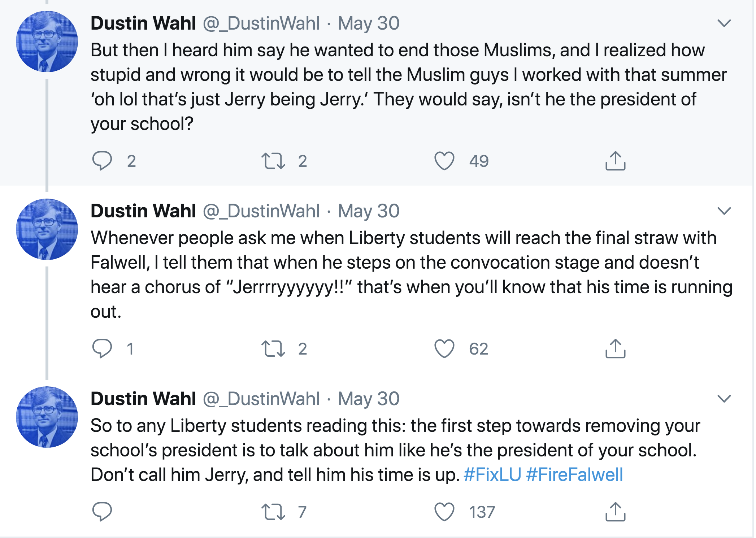Open more options chevron on second tweet
756x538 pixels.
[x=724, y=211]
